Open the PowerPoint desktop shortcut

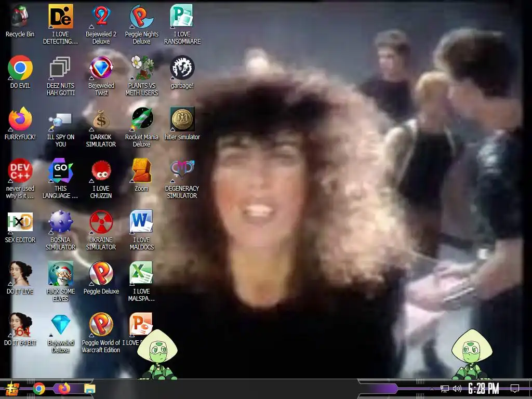[x=141, y=324]
